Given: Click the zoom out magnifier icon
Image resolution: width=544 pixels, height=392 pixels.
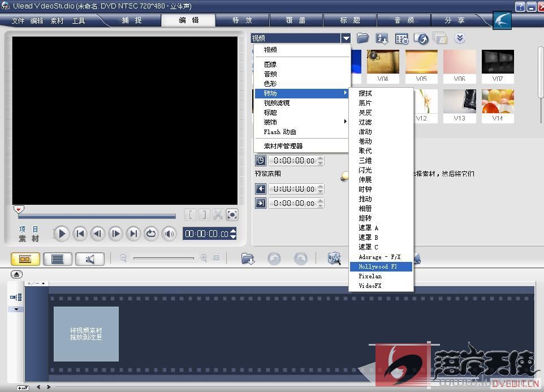Looking at the screenshot, I should (123, 258).
